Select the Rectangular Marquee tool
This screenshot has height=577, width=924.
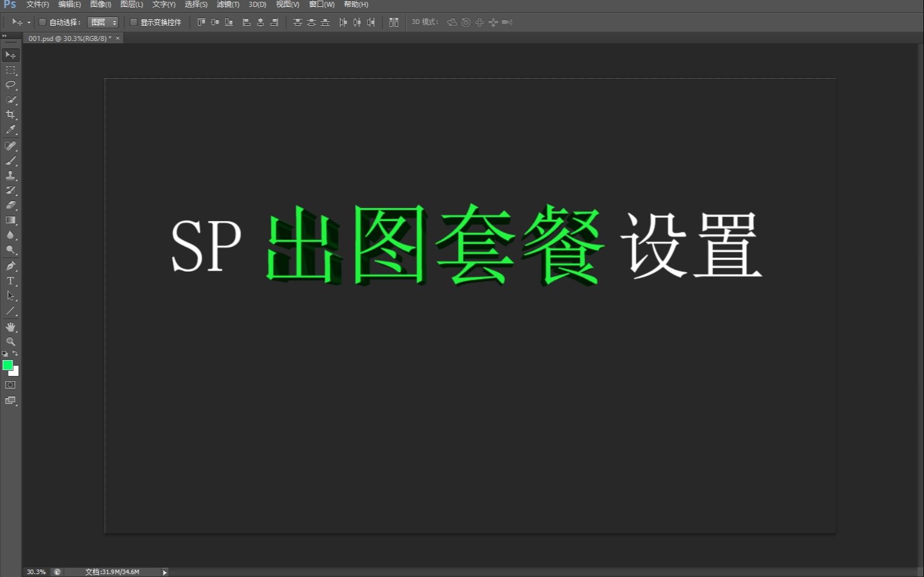coord(10,70)
